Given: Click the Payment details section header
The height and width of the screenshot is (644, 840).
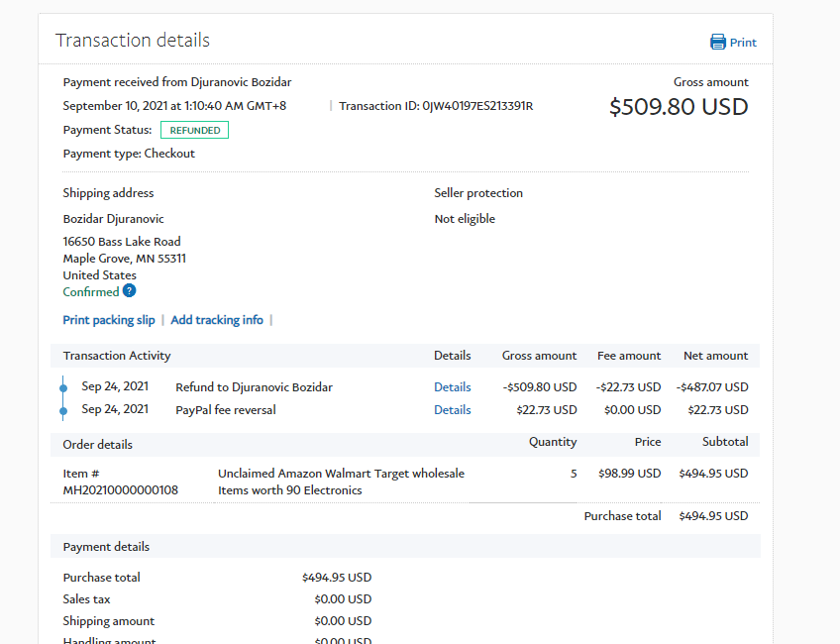Looking at the screenshot, I should tap(106, 547).
